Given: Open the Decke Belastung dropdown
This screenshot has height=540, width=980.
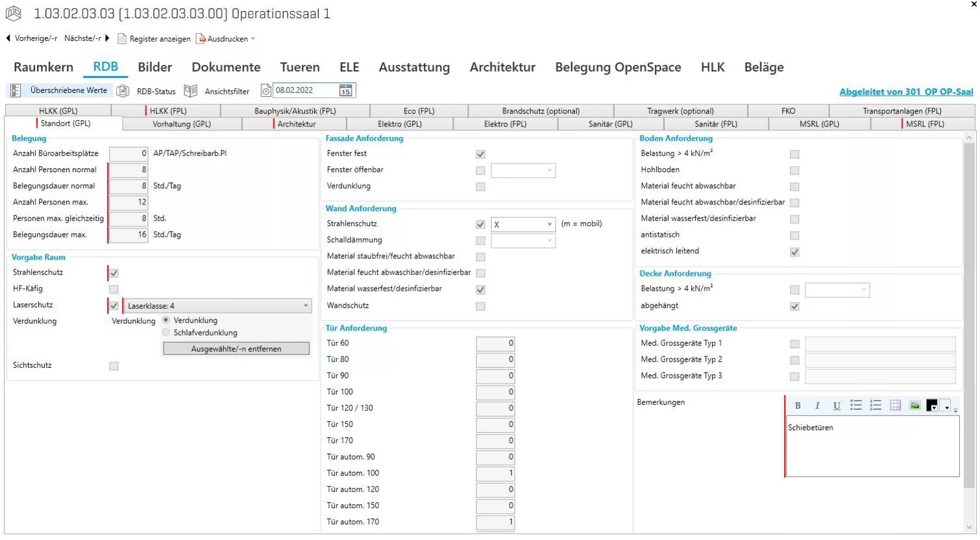Looking at the screenshot, I should click(x=837, y=289).
